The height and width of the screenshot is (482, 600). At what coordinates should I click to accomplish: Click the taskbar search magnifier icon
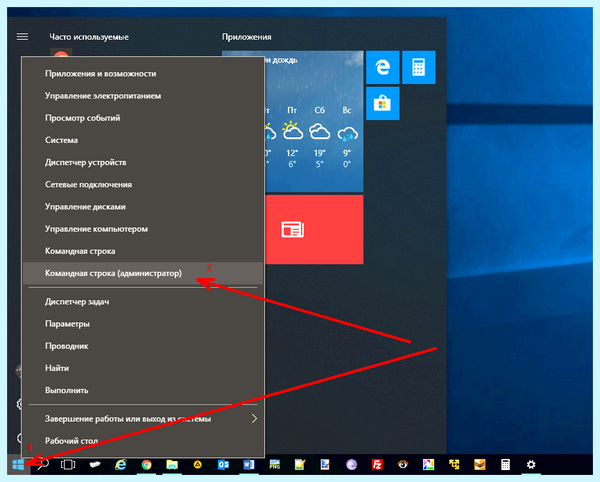tap(43, 464)
